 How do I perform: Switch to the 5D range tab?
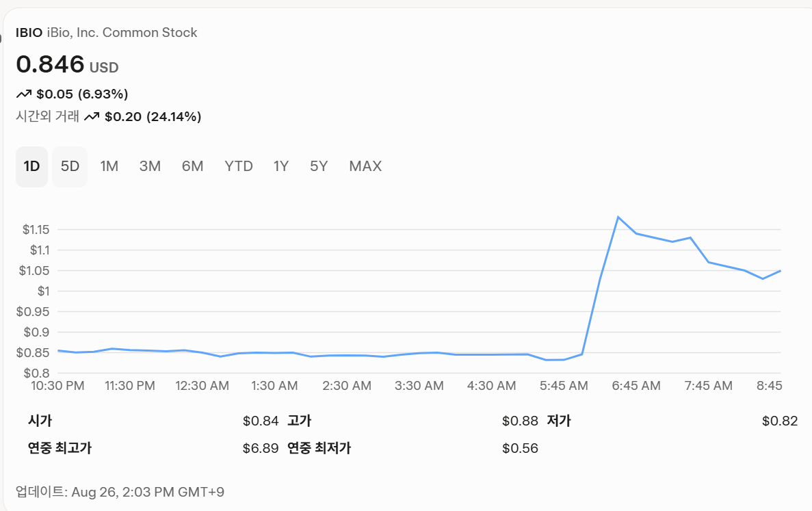70,166
